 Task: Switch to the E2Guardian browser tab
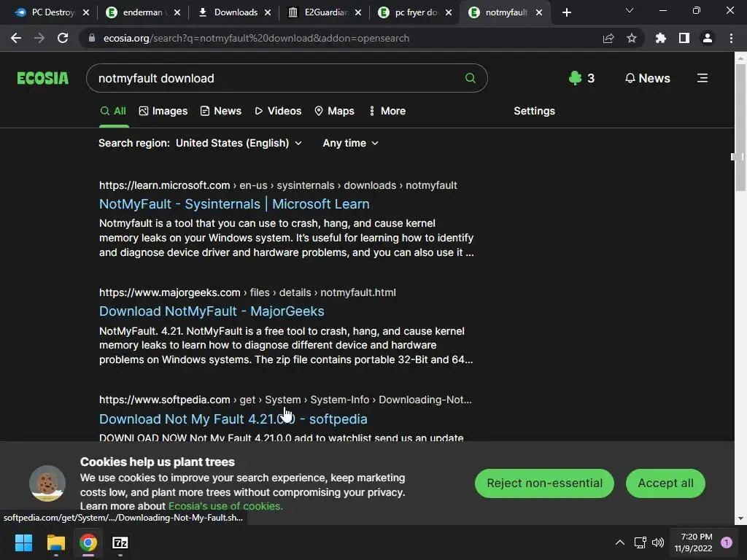[325, 12]
